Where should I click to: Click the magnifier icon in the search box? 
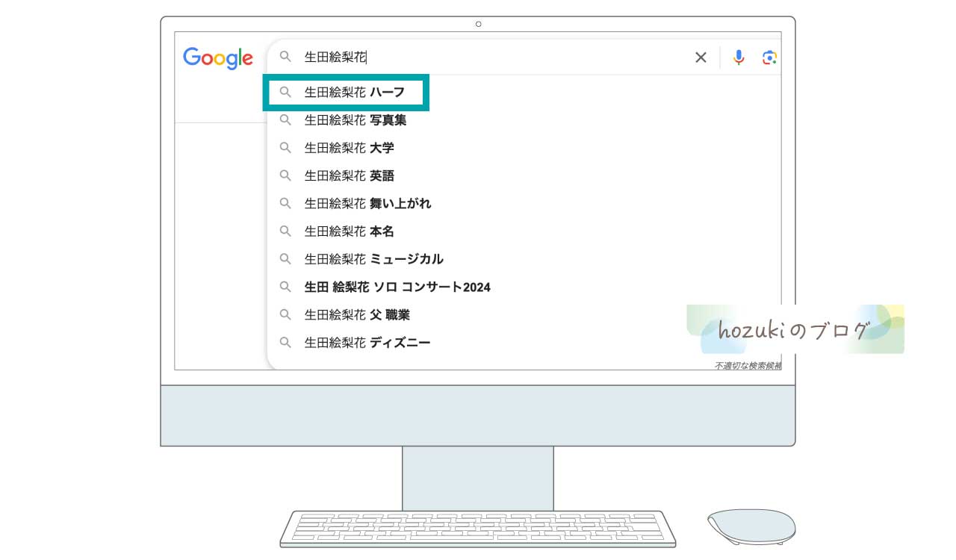pos(285,57)
